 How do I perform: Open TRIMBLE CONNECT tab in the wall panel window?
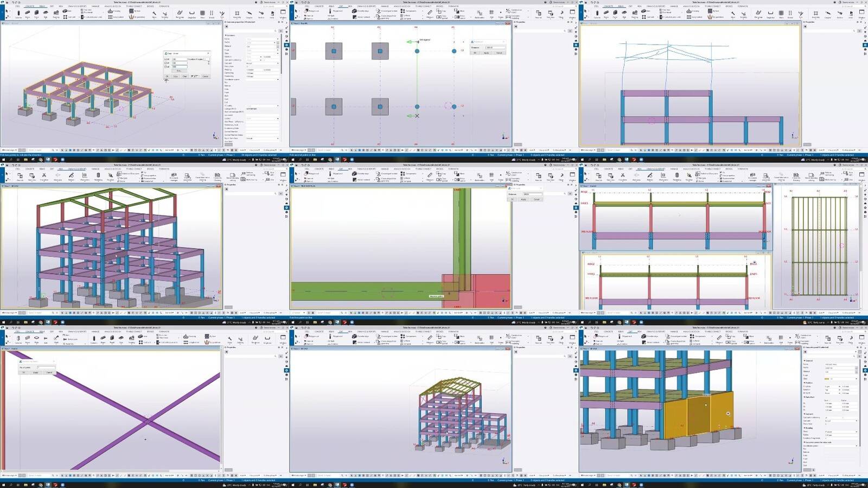(x=713, y=332)
